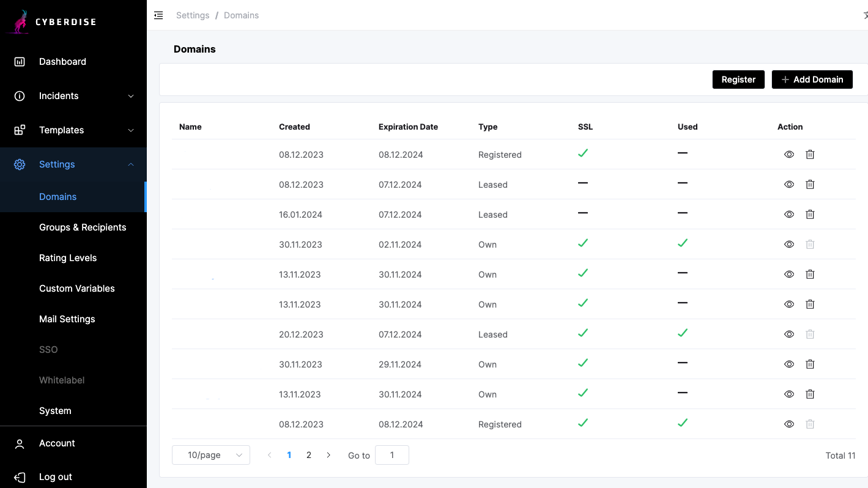
Task: Click the Created column header
Action: [x=294, y=127]
